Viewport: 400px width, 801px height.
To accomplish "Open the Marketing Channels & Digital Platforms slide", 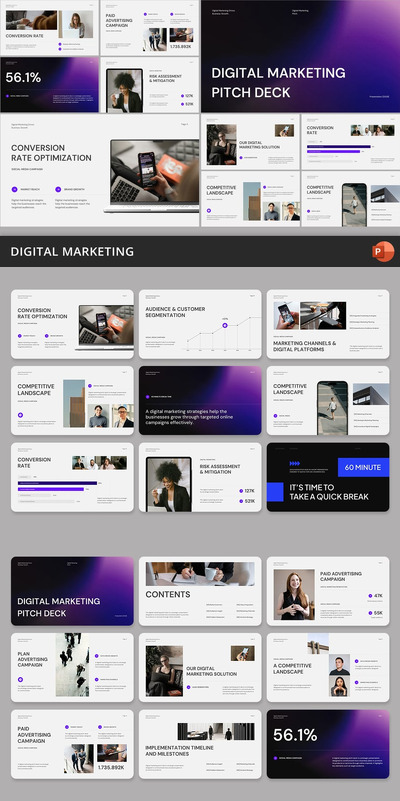I will 327,324.
